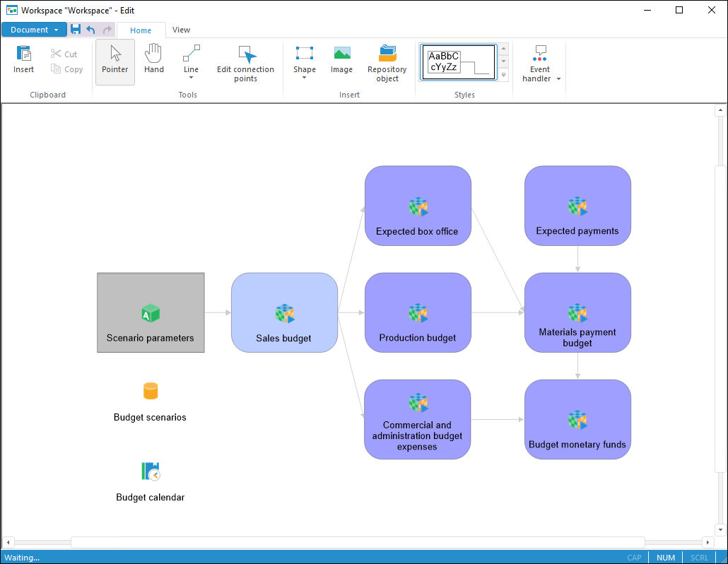Click the Budget scenarios database icon
This screenshot has width=728, height=564.
(151, 391)
